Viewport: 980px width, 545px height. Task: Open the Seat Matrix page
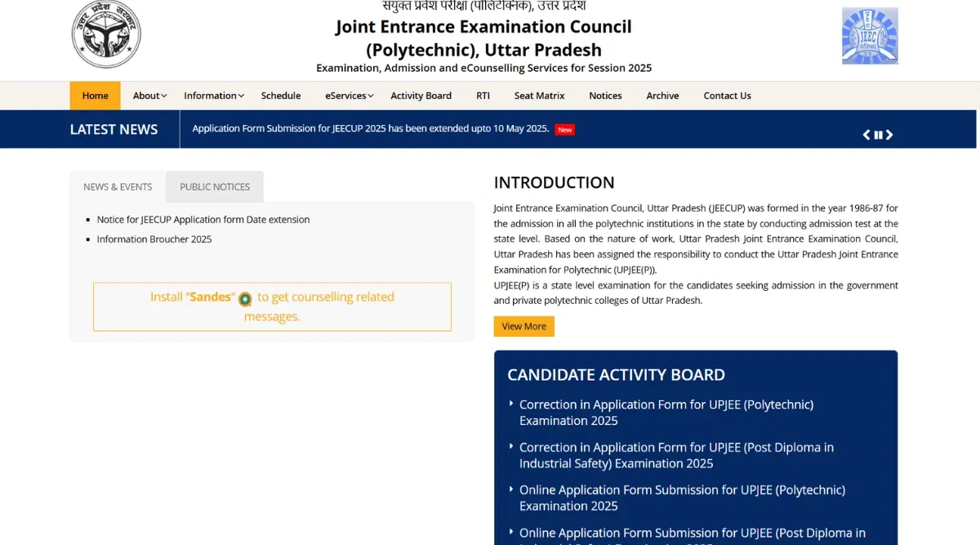click(x=539, y=96)
